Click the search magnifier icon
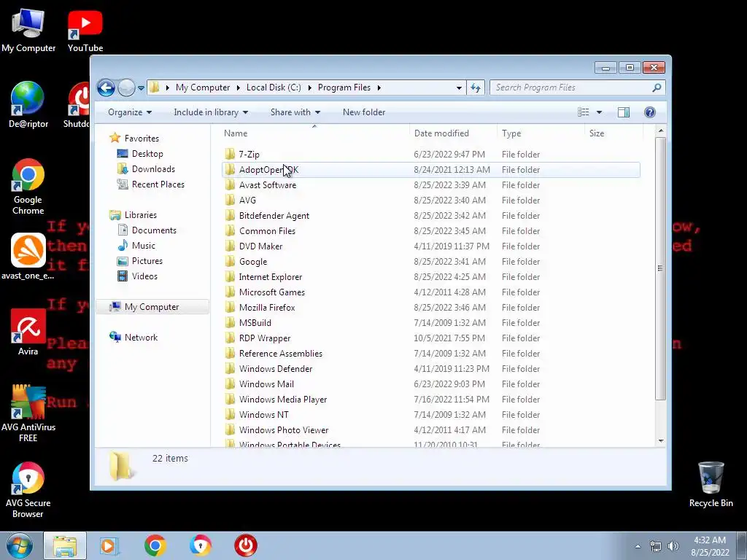The image size is (747, 560). tap(657, 87)
